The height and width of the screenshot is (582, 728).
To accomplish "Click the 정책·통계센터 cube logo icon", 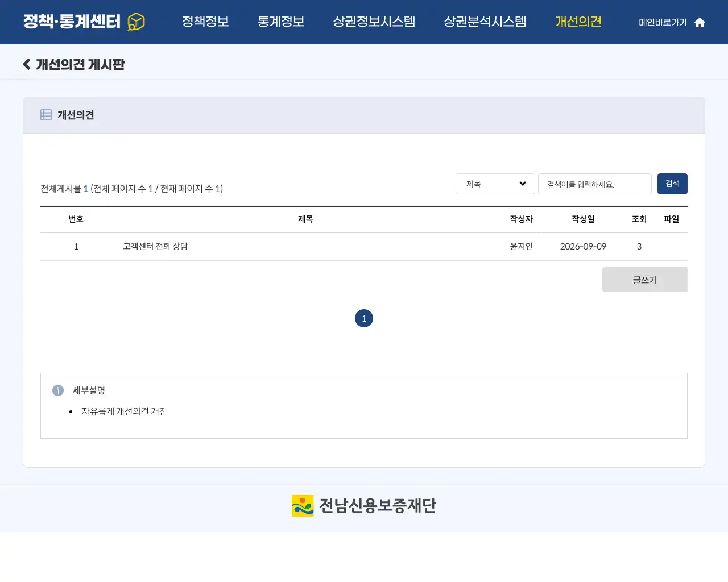I will 136,22.
